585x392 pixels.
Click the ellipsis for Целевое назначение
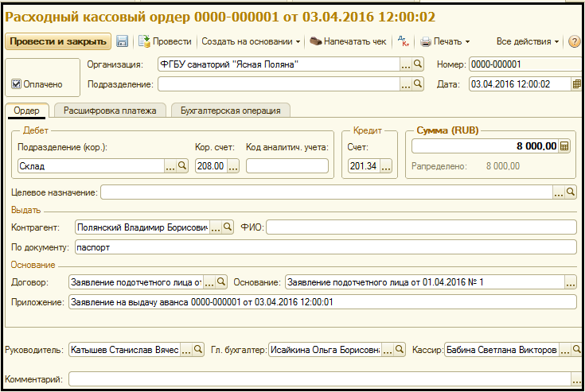(x=558, y=192)
